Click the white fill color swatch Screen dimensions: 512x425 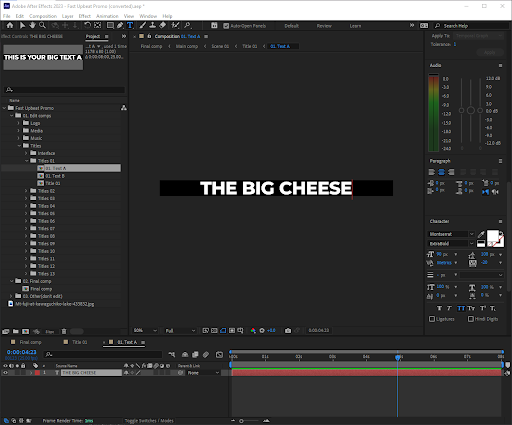click(493, 236)
